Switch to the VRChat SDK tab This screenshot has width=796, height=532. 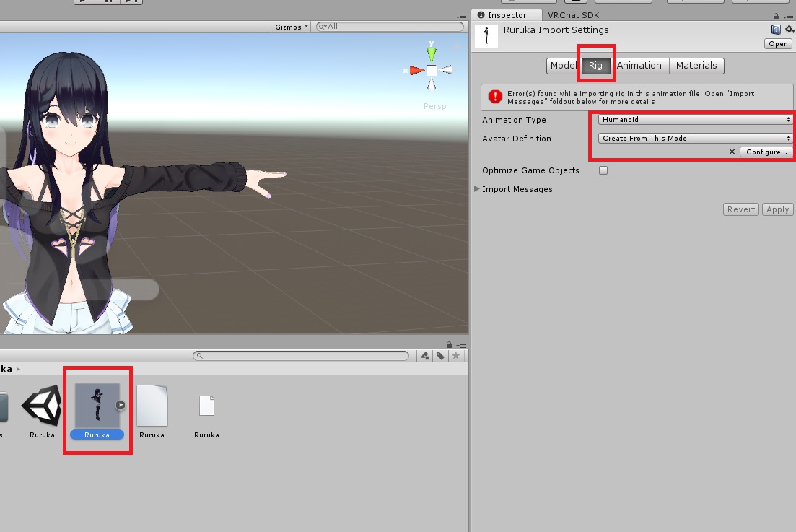(573, 15)
